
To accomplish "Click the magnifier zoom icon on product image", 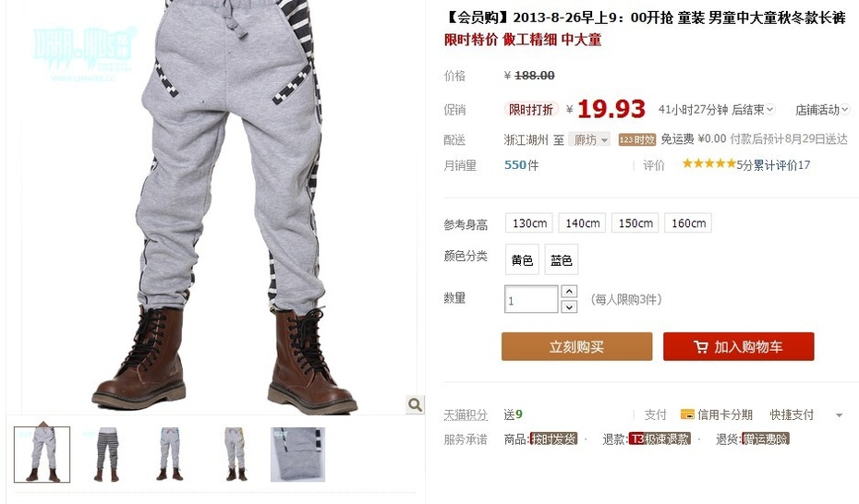I will point(416,404).
